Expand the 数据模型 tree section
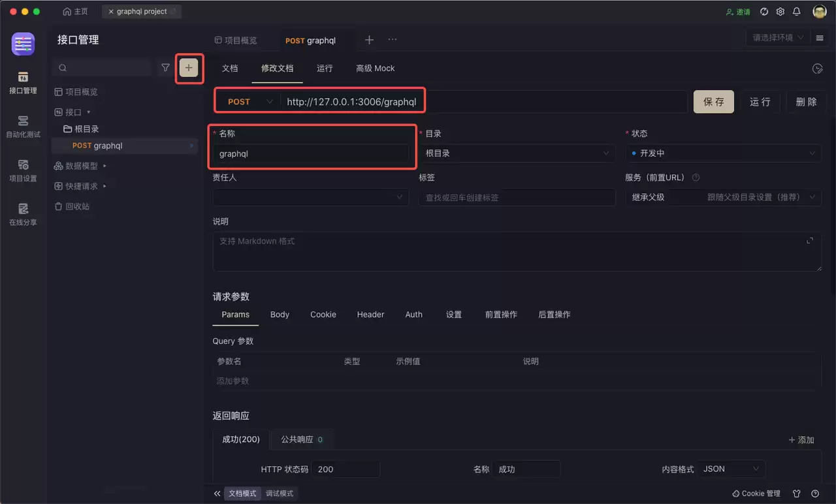The width and height of the screenshot is (836, 504). (x=104, y=166)
